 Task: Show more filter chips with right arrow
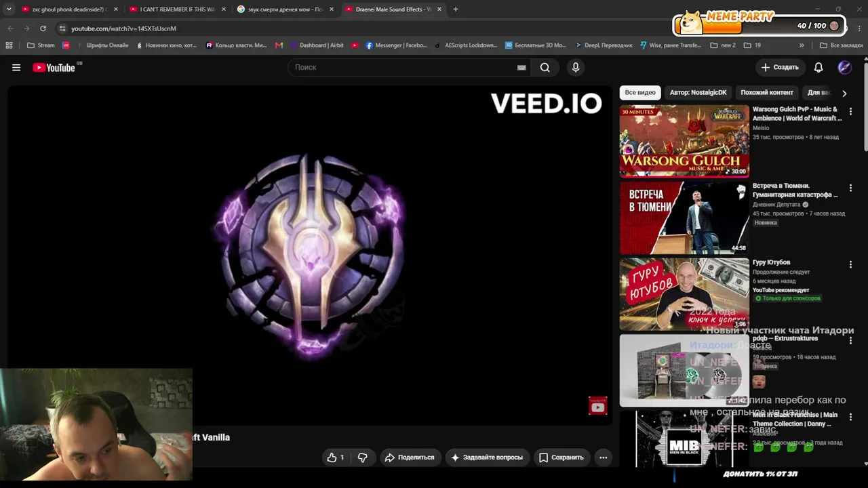[x=844, y=93]
